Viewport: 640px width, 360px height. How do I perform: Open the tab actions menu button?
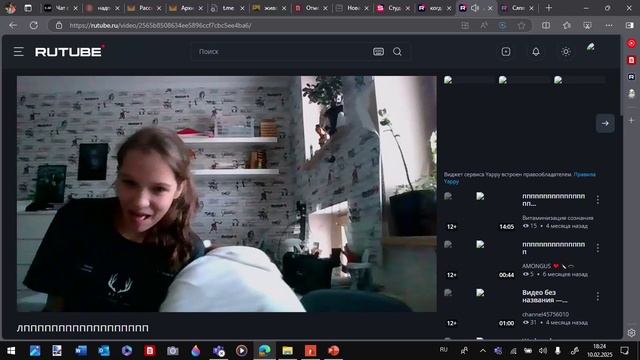click(28, 8)
